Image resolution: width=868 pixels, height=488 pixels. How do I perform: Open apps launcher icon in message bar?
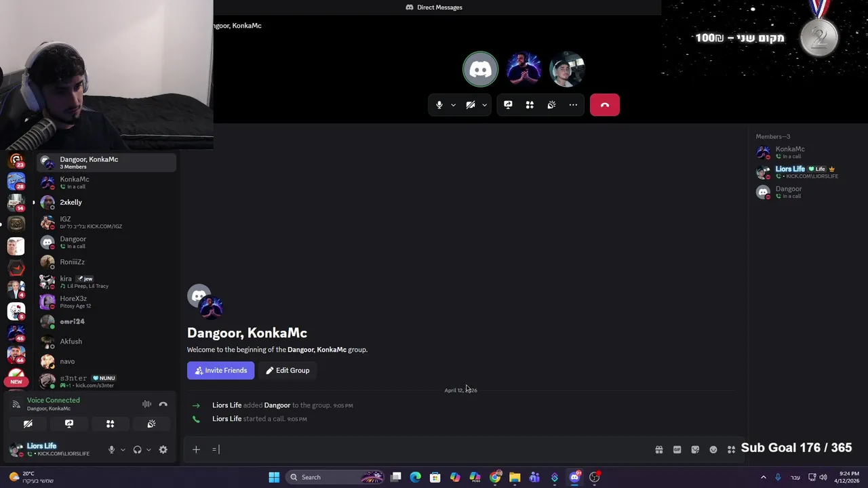tap(731, 449)
